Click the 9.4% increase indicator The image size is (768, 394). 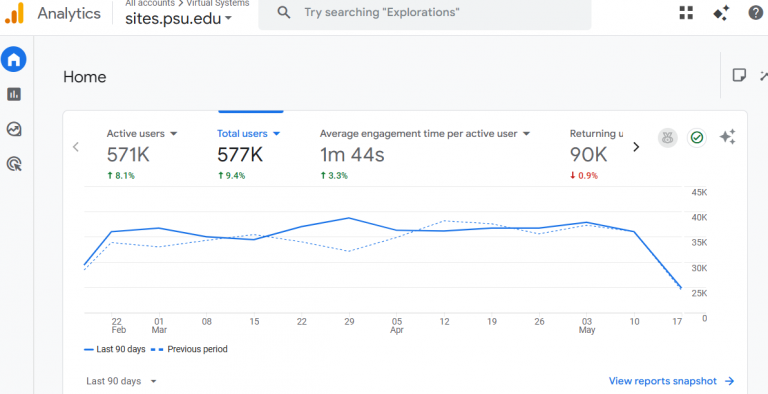(x=231, y=176)
